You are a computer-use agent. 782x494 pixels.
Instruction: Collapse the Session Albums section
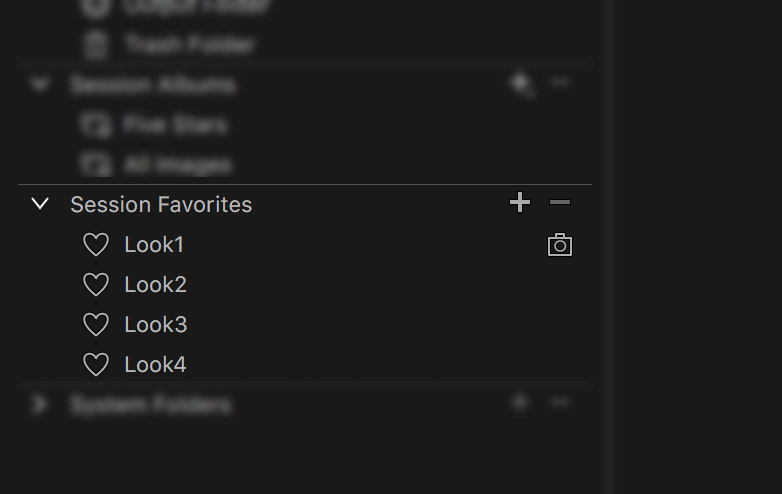click(40, 84)
